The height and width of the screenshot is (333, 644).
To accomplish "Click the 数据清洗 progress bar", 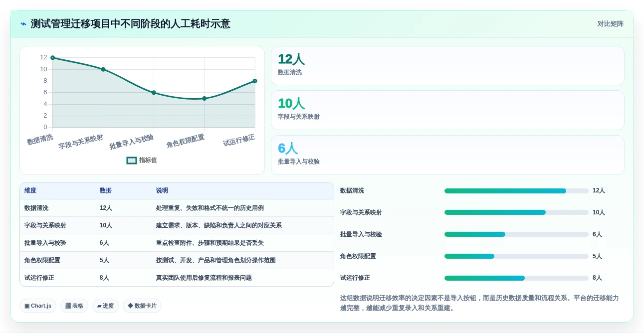I will click(516, 191).
